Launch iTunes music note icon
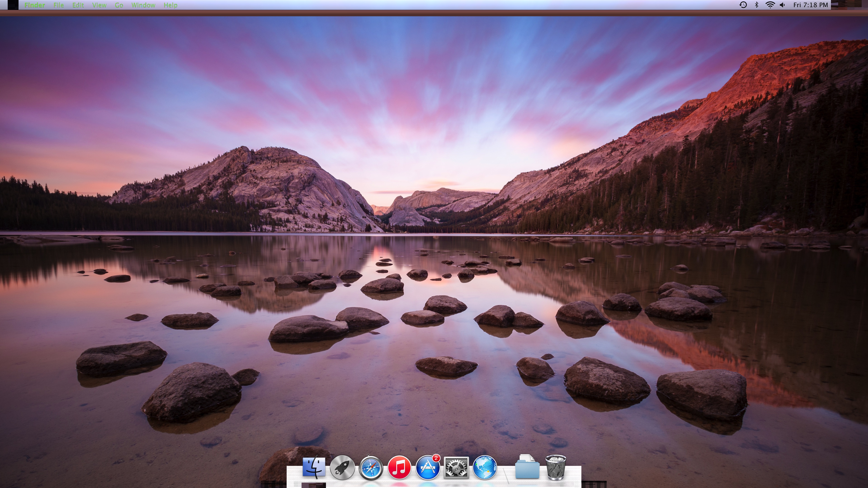Viewport: 868px width, 488px height. pyautogui.click(x=399, y=467)
